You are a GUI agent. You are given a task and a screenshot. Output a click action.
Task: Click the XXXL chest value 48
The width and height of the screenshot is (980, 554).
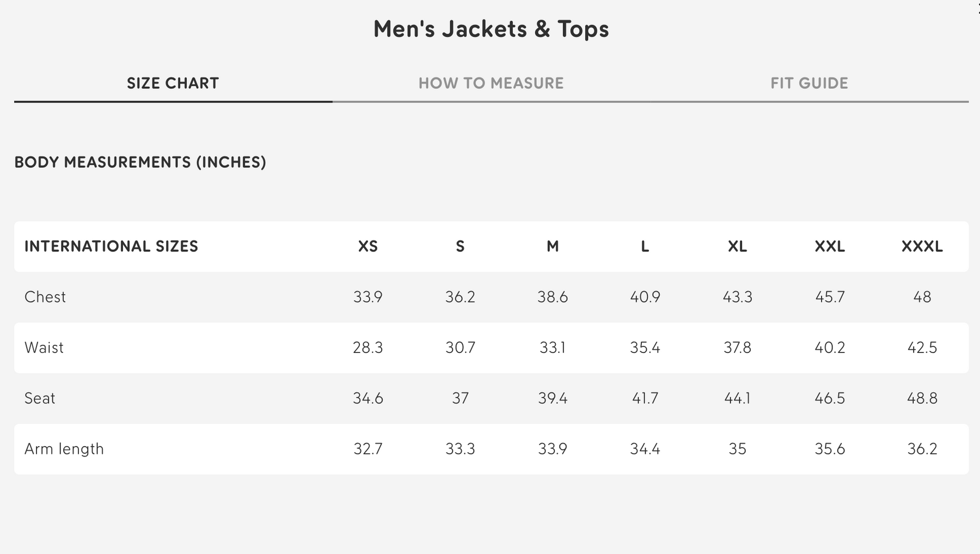point(922,297)
